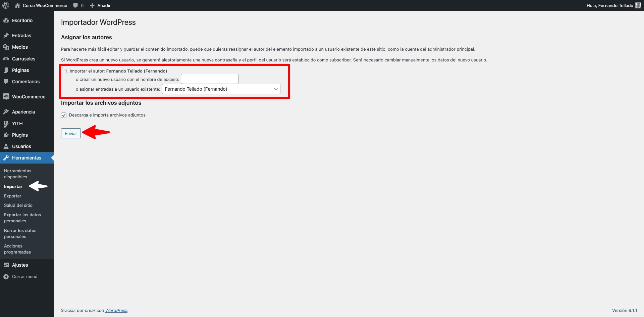644x317 pixels.
Task: Click the WordPress logo icon
Action: pyautogui.click(x=6, y=5)
